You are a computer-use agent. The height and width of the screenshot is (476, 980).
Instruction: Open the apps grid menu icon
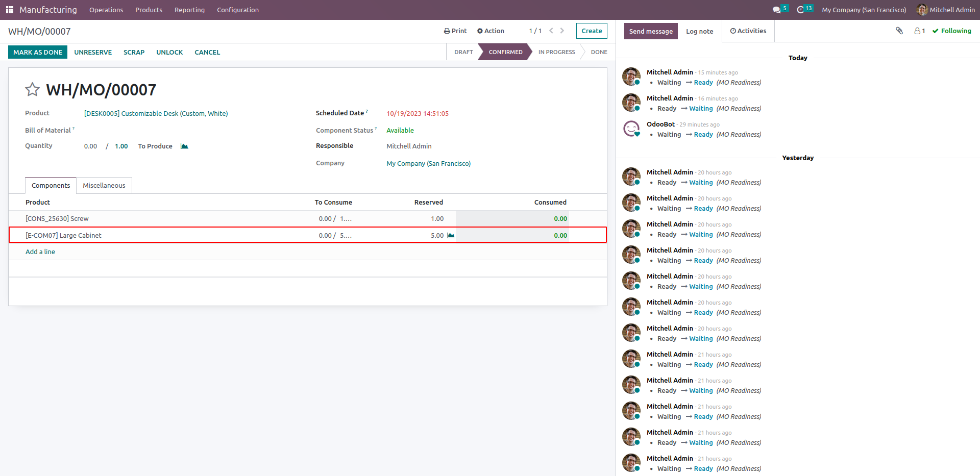pos(10,10)
